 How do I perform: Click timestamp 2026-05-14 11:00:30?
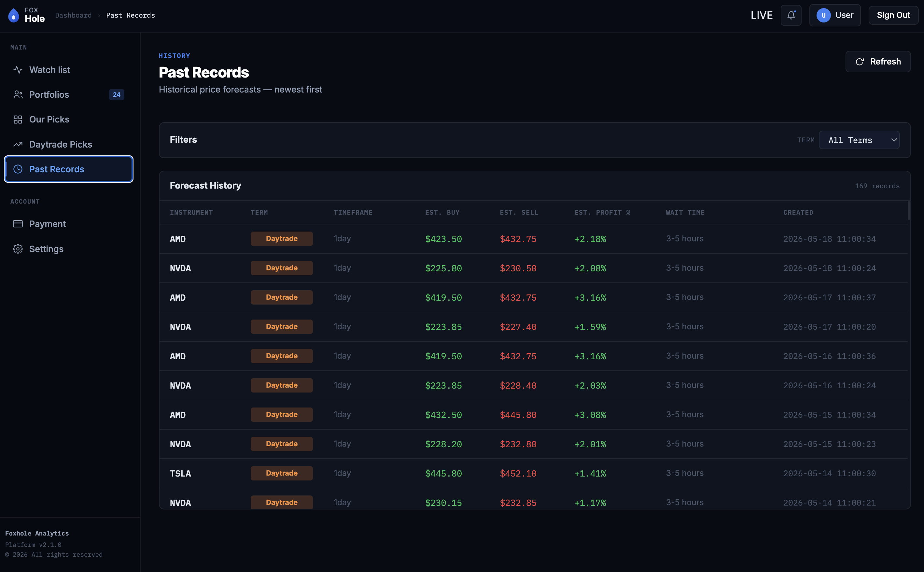(830, 474)
